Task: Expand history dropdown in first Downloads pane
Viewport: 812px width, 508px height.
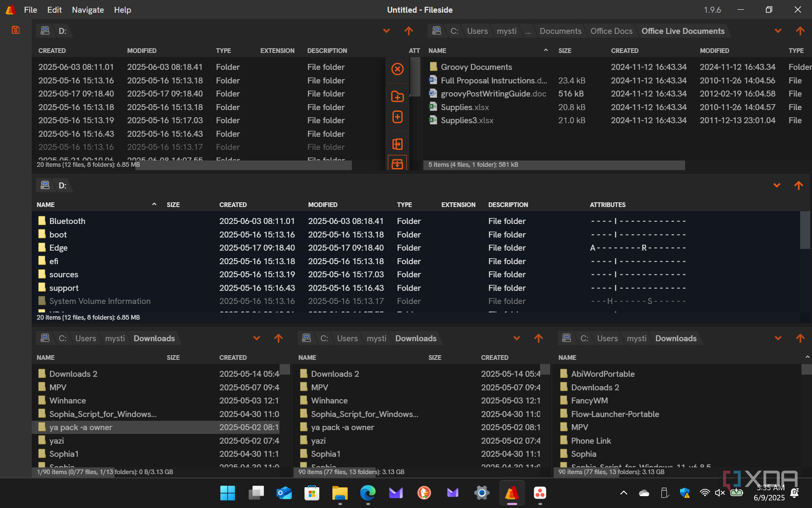Action: click(256, 338)
